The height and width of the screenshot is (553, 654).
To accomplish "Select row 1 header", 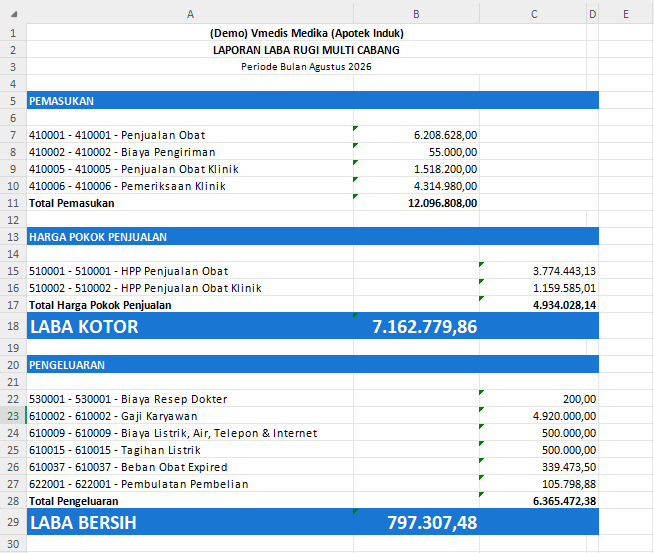I will (13, 33).
